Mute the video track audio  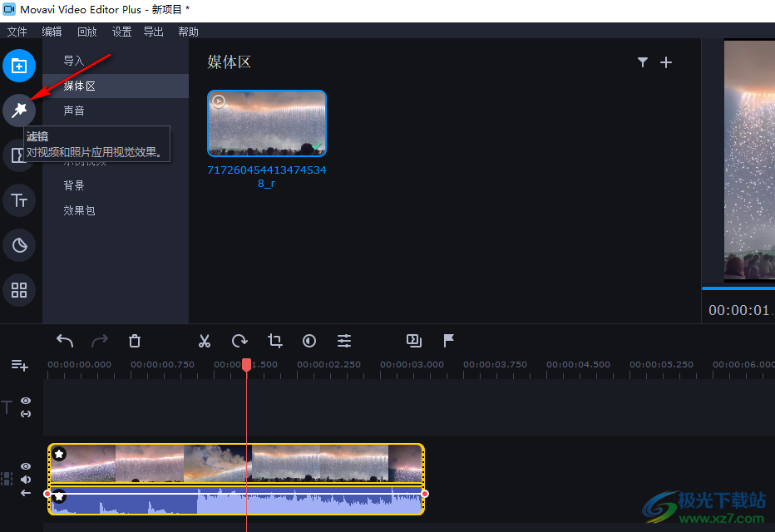click(x=26, y=480)
